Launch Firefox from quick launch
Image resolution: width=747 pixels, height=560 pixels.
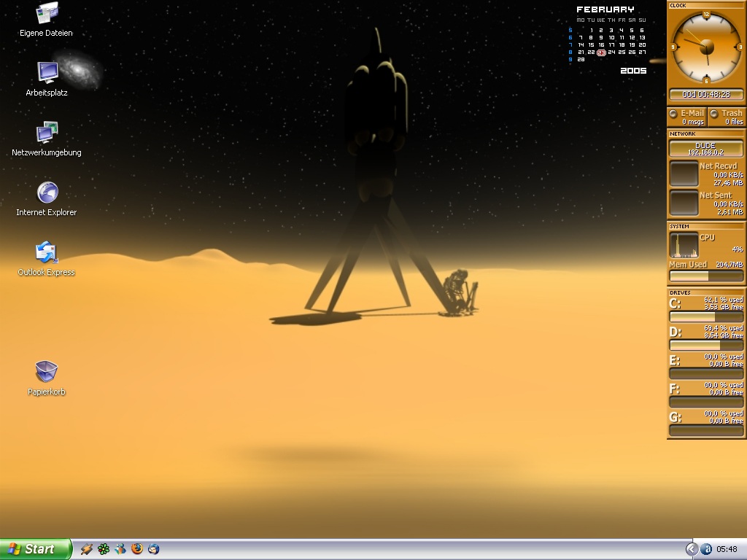pos(137,549)
